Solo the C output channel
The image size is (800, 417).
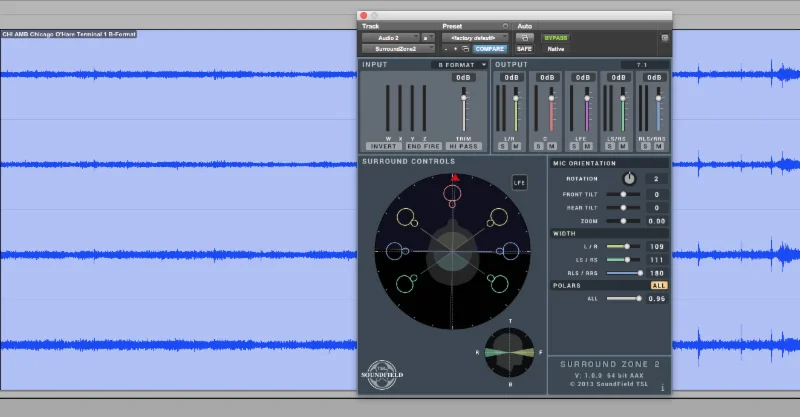pos(539,146)
